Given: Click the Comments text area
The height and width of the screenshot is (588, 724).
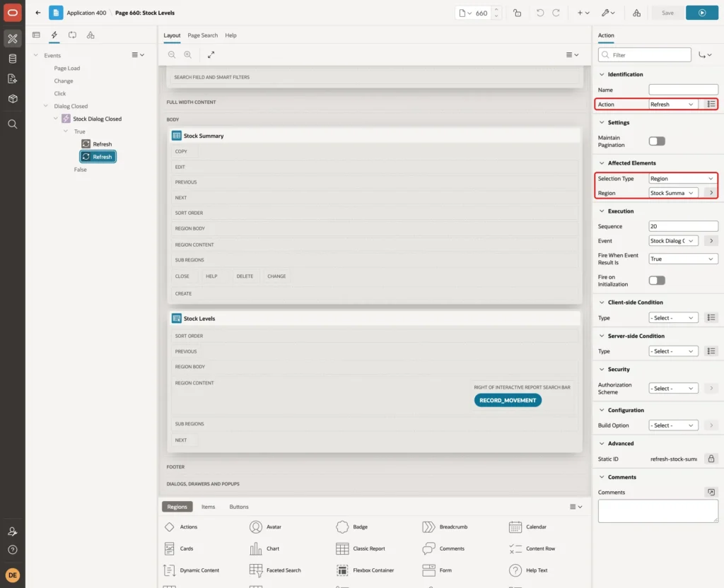Looking at the screenshot, I should coord(658,512).
